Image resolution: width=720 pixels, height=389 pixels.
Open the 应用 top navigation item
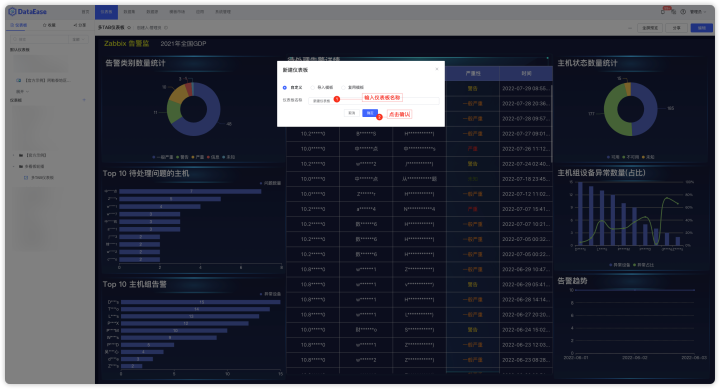tap(200, 12)
